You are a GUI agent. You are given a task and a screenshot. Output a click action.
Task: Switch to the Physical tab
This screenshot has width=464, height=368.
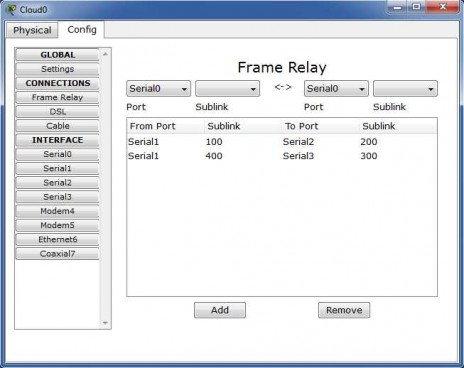click(x=32, y=30)
